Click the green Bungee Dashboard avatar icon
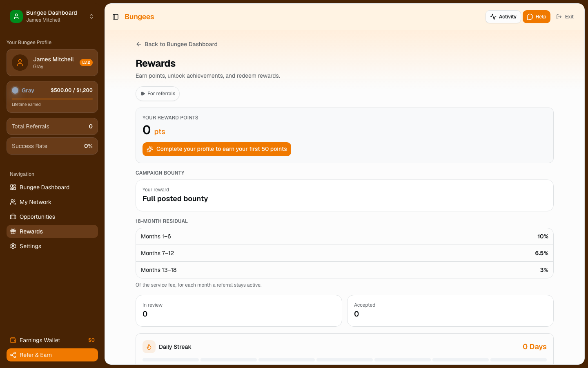Screen dimensions: 588x368 pyautogui.click(x=16, y=16)
